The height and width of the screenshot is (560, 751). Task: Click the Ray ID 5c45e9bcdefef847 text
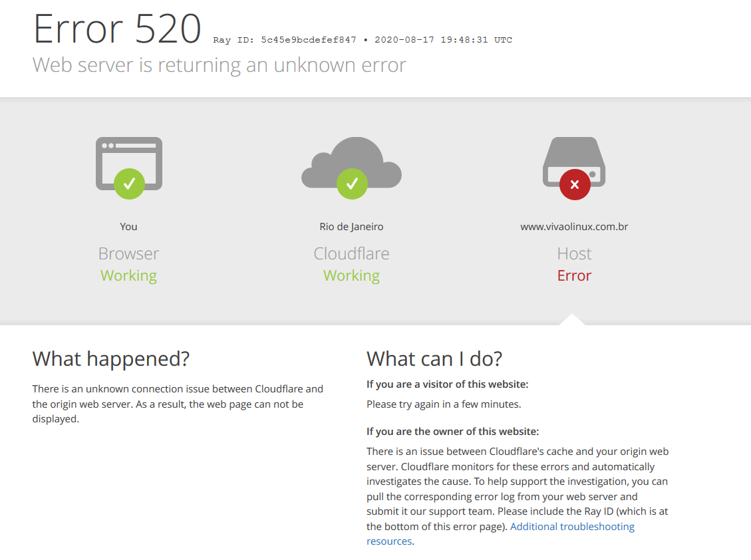285,40
